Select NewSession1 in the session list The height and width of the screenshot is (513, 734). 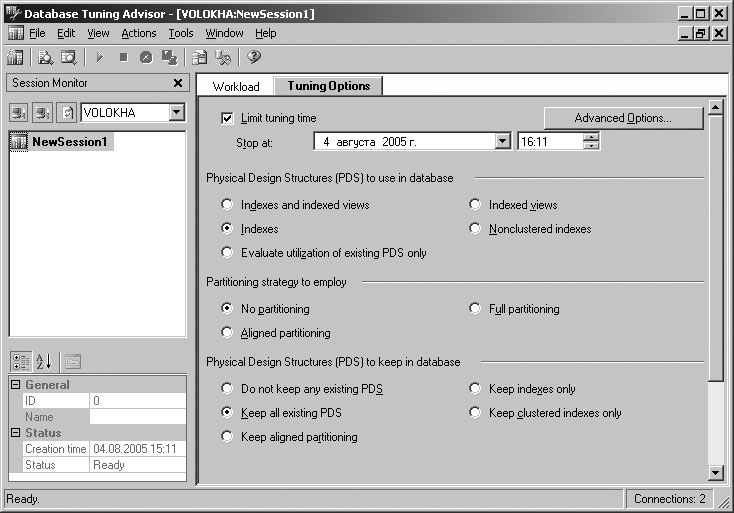point(68,142)
